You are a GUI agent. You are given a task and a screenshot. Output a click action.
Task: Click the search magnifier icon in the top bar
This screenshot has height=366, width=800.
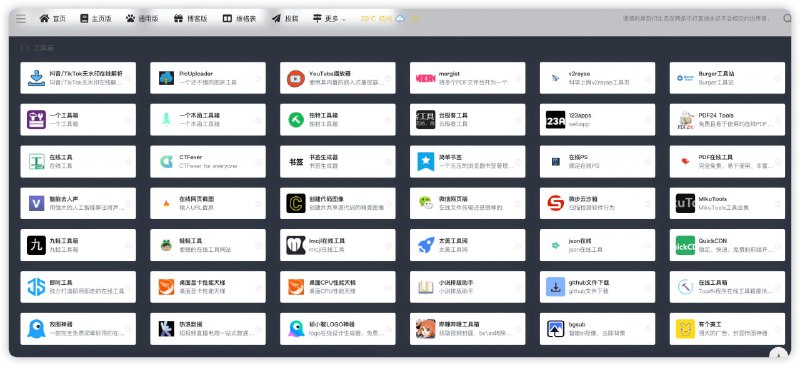[787, 18]
